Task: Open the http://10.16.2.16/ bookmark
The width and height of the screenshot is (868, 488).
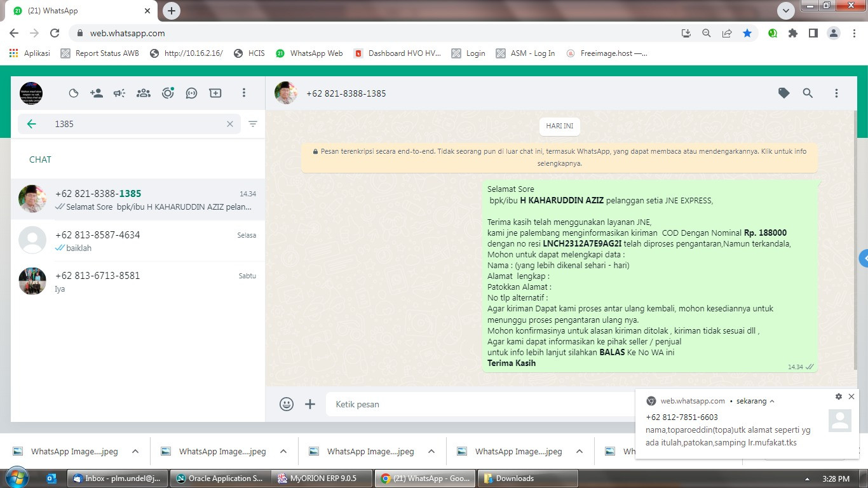Action: (186, 53)
